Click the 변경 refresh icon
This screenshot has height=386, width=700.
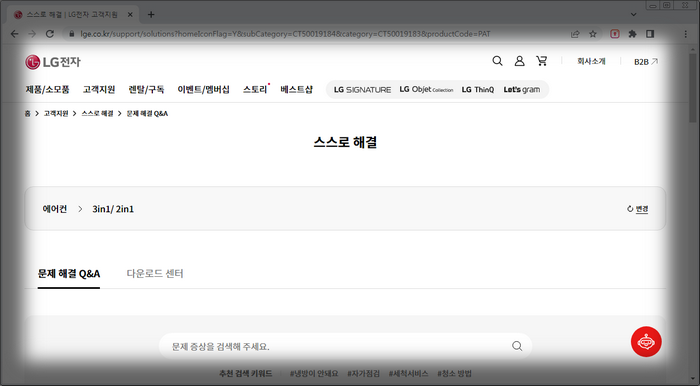tap(630, 209)
